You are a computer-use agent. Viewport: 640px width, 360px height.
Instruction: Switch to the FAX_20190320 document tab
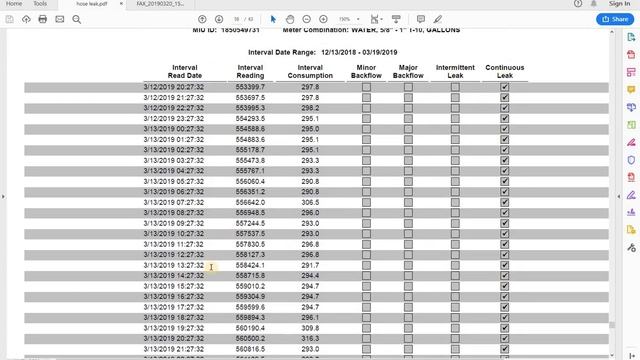coord(160,4)
